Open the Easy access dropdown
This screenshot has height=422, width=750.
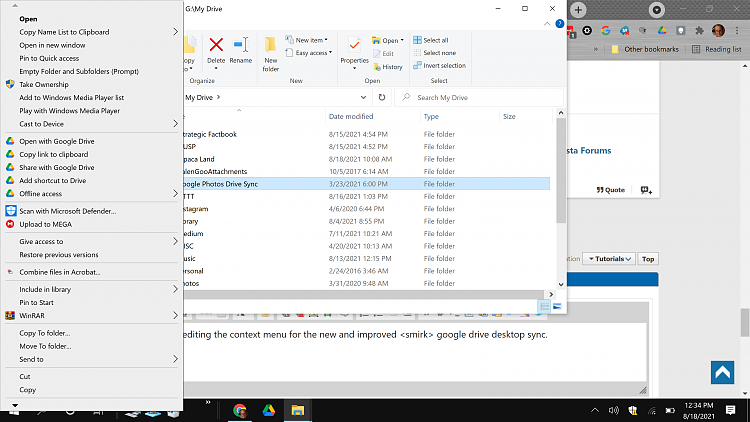click(308, 53)
